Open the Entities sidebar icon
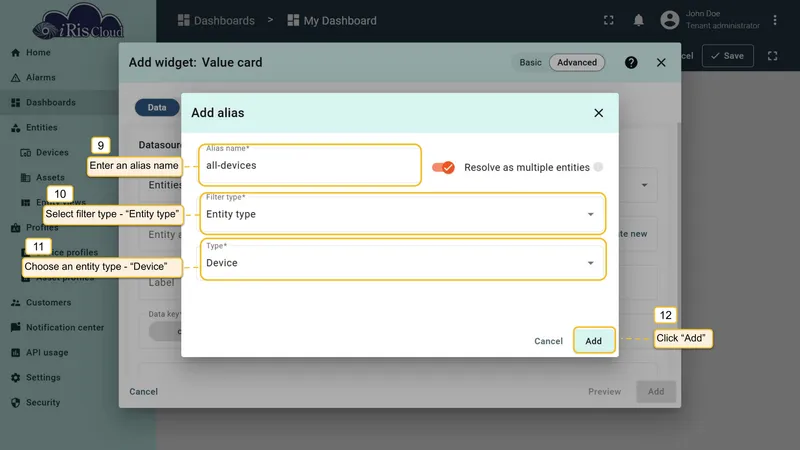This screenshot has height=450, width=800. tap(15, 128)
